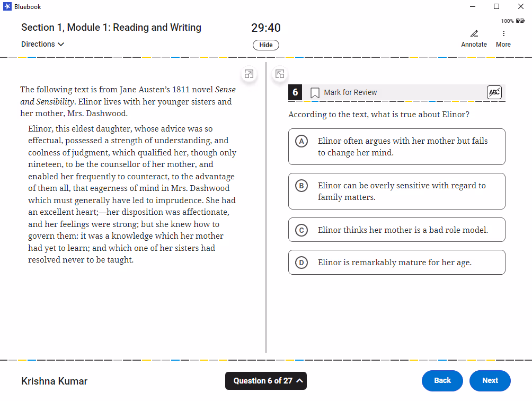Screen dimensions: 532x401
Task: Click the question number 6 badge
Action: click(x=295, y=92)
